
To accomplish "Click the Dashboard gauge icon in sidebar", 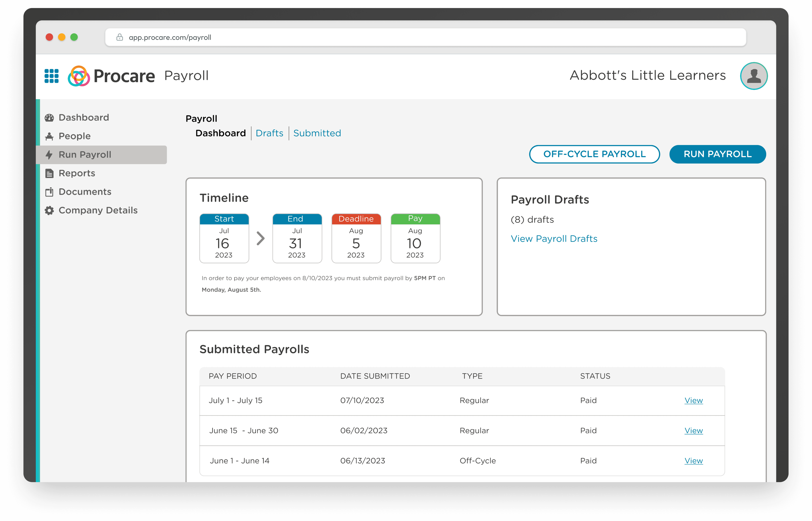I will coord(49,118).
